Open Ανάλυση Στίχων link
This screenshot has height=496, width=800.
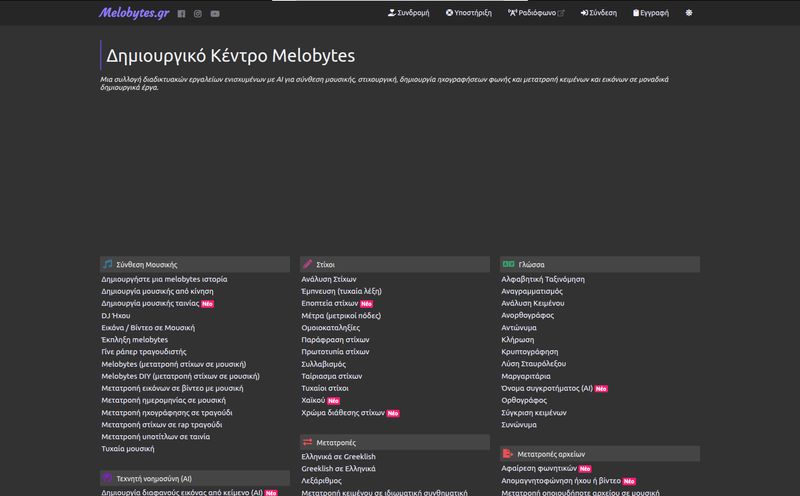click(x=329, y=279)
